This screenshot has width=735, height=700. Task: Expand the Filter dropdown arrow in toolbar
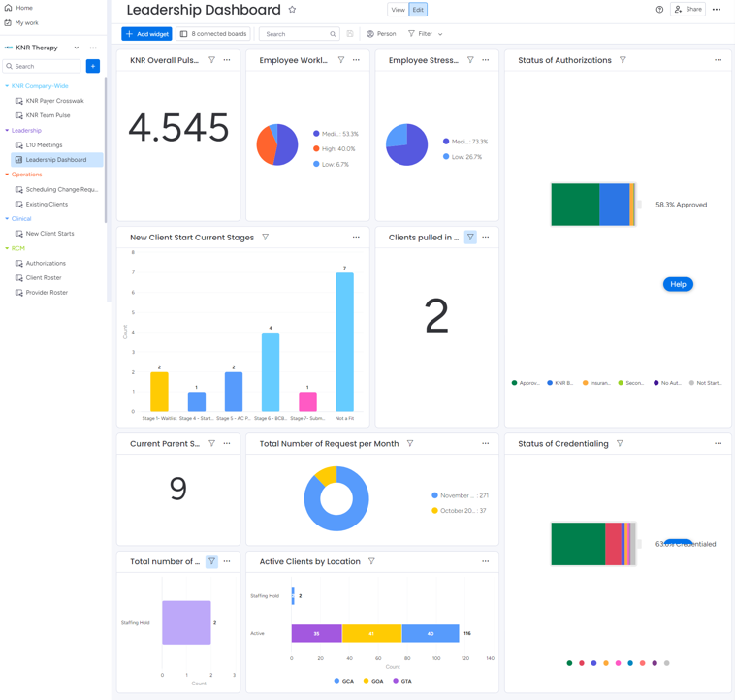(x=440, y=34)
